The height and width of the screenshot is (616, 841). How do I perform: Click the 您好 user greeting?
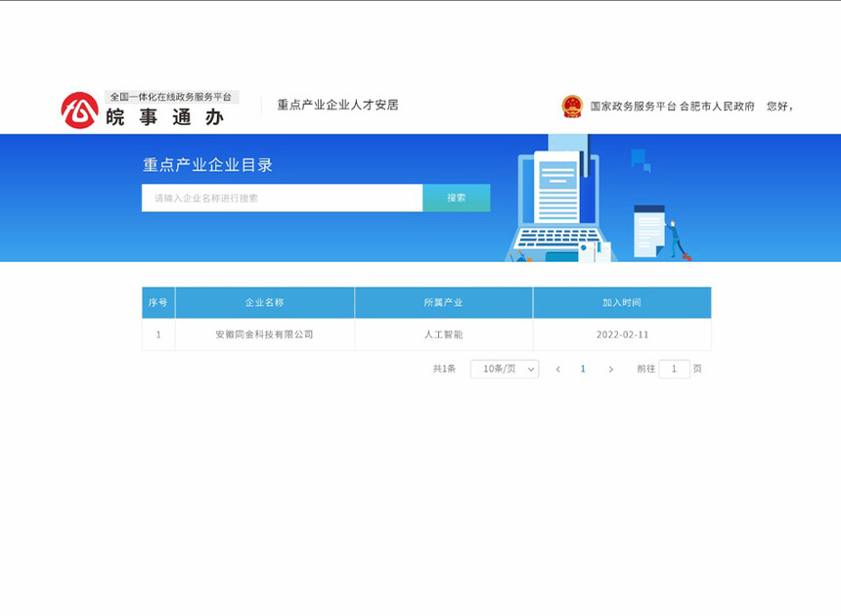779,107
